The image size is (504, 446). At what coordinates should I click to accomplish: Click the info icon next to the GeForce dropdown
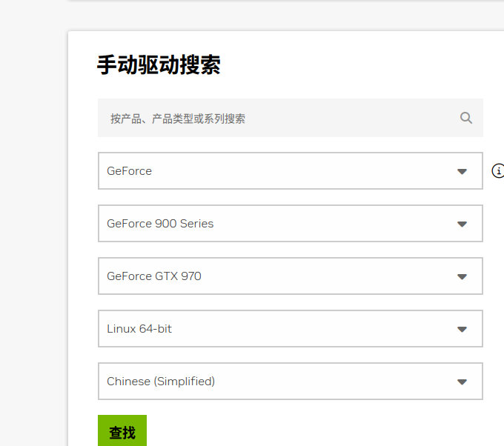tap(498, 170)
